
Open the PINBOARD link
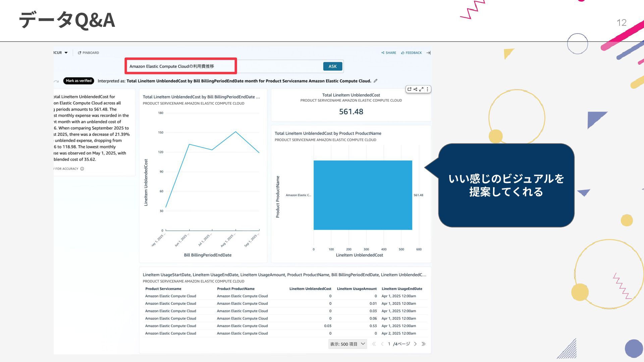coord(89,53)
